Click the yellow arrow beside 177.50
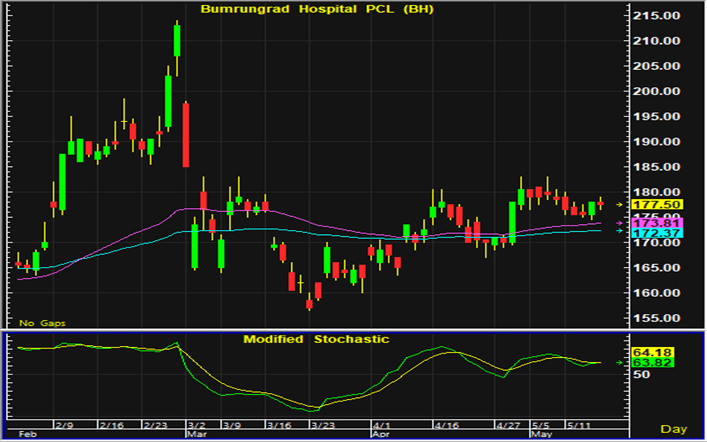Viewport: 707px width, 442px height. tap(620, 205)
